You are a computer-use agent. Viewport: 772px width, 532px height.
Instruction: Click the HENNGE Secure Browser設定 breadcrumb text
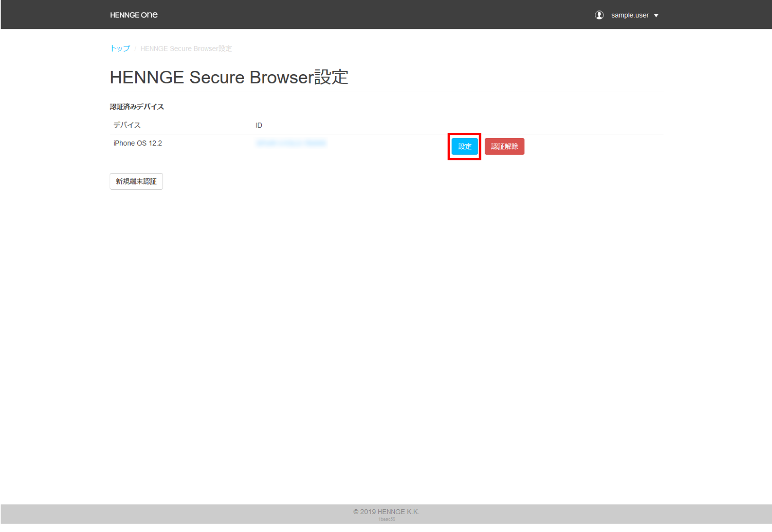pyautogui.click(x=186, y=49)
